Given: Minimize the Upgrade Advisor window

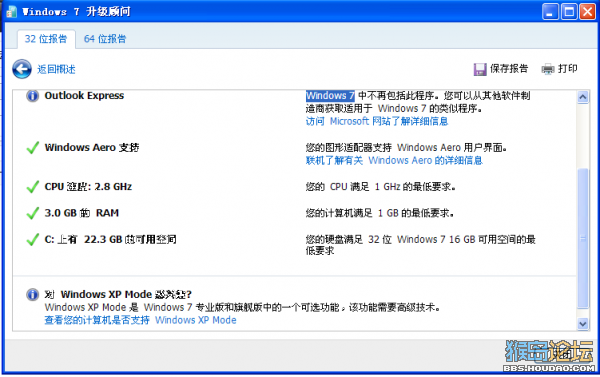Looking at the screenshot, I should pyautogui.click(x=550, y=11).
